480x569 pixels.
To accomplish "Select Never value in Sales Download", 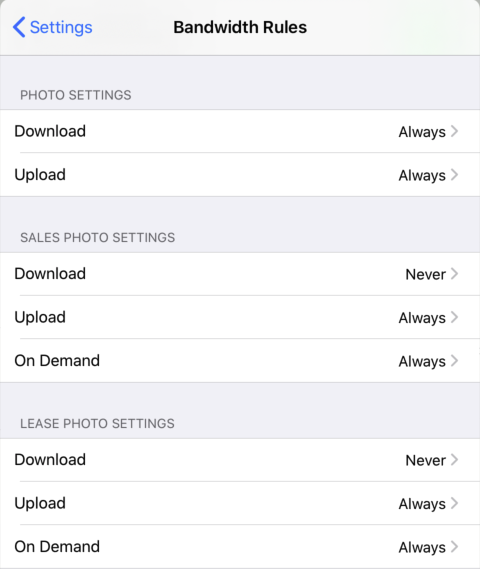I will click(x=426, y=274).
